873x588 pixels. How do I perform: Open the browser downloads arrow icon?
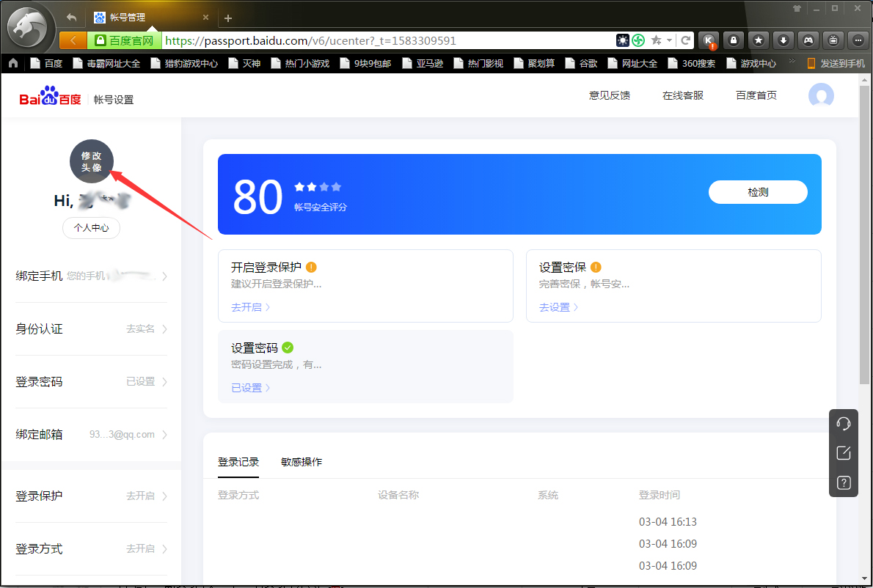click(784, 40)
